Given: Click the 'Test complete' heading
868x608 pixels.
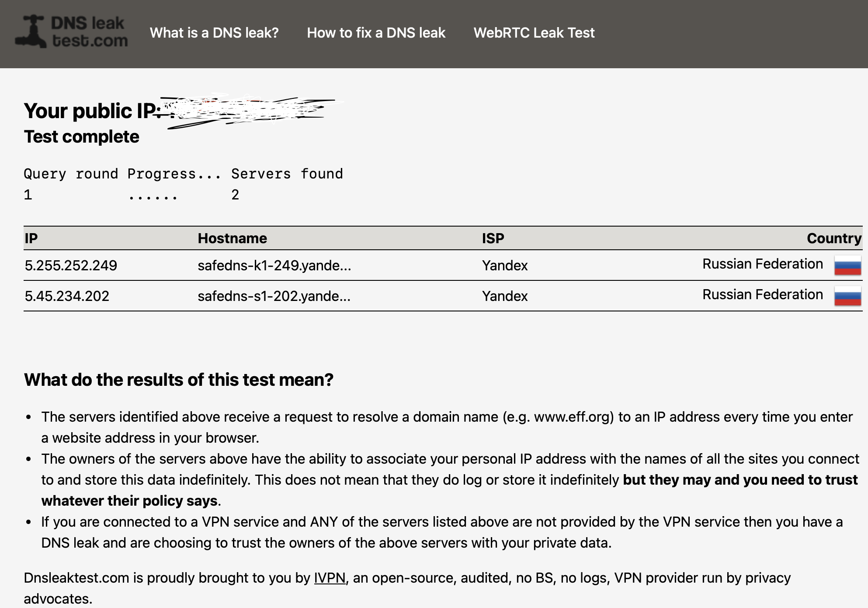Looking at the screenshot, I should 82,137.
